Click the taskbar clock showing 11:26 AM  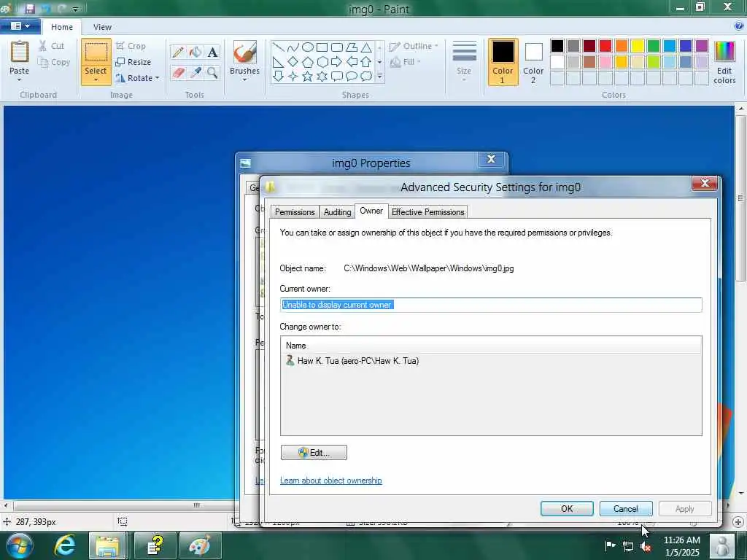pos(682,546)
